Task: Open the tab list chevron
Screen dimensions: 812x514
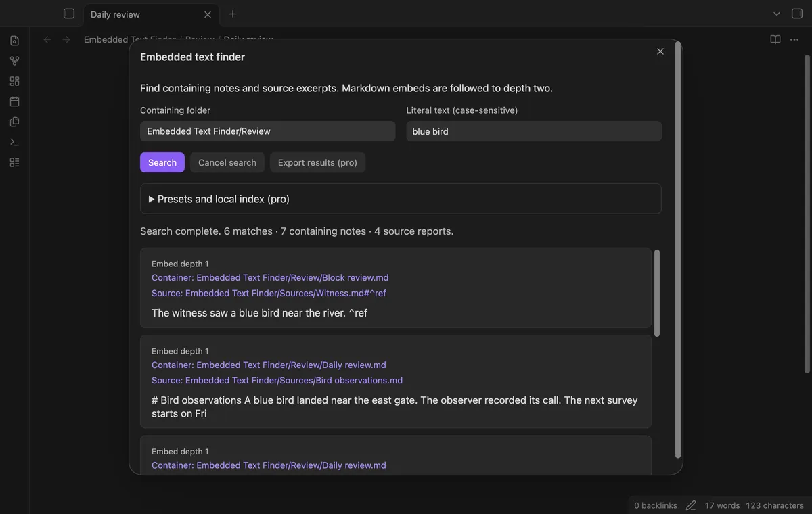Action: click(777, 14)
